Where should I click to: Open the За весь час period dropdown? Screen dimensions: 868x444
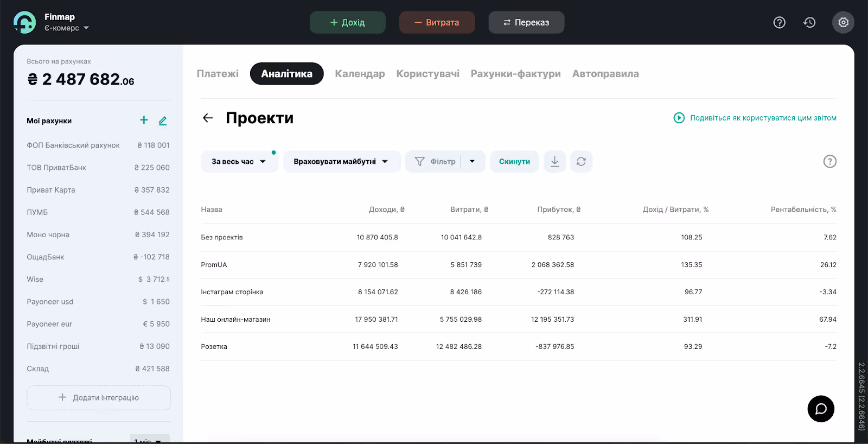click(x=239, y=161)
